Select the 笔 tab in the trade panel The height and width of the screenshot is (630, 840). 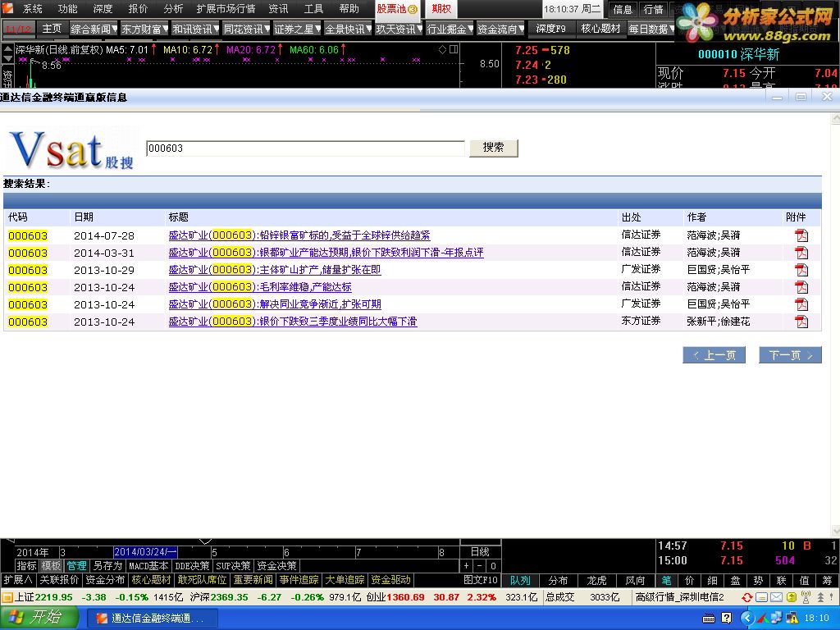[666, 580]
